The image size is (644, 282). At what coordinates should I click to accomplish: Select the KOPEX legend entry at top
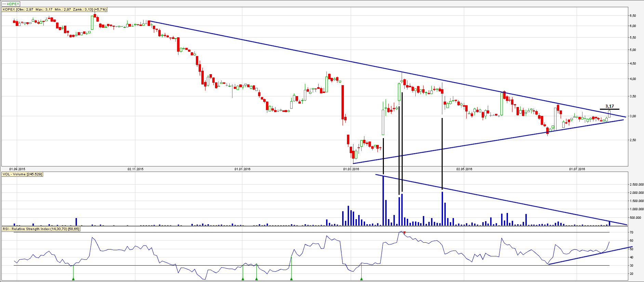pyautogui.click(x=11, y=4)
